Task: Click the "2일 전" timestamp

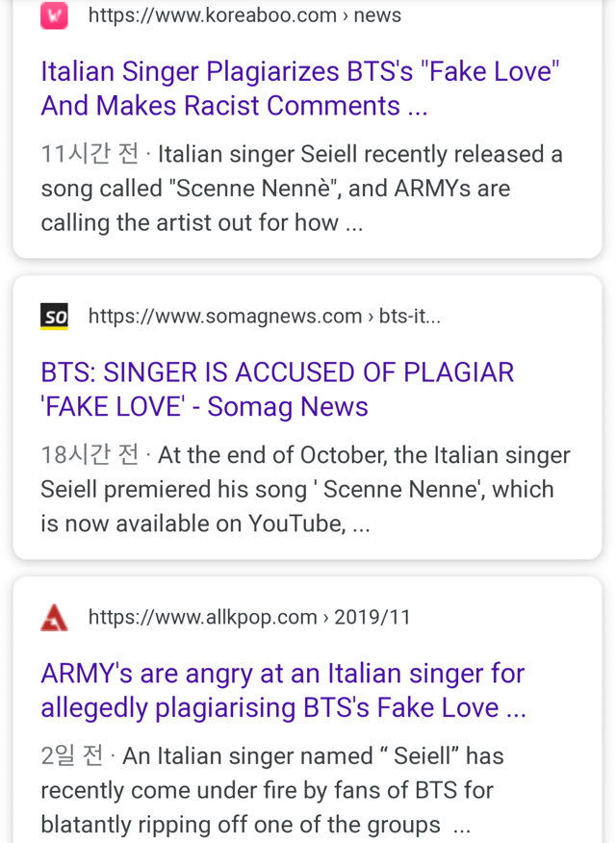Action: coord(72,756)
